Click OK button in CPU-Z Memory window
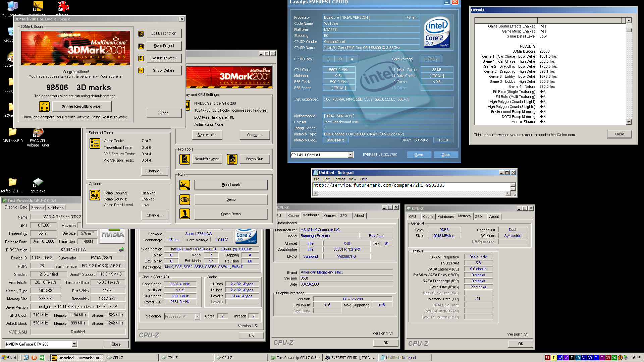Image resolution: width=644 pixels, height=362 pixels. (521, 344)
